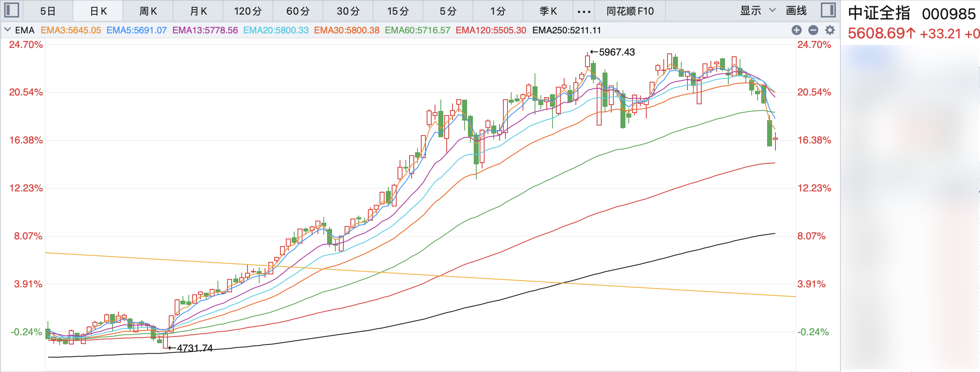Screen dimensions: 980x372
Task: Select the 季K period tab
Action: 548,11
